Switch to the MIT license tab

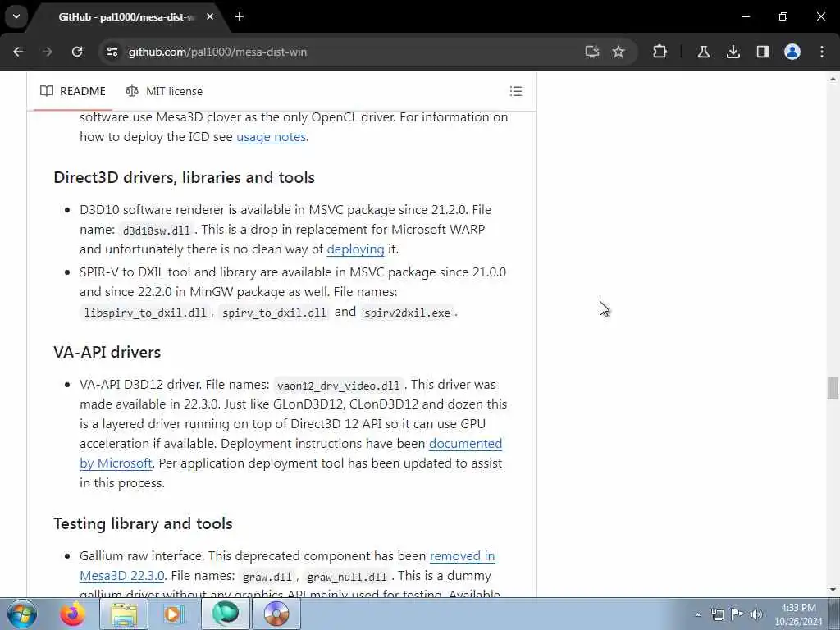pos(164,91)
